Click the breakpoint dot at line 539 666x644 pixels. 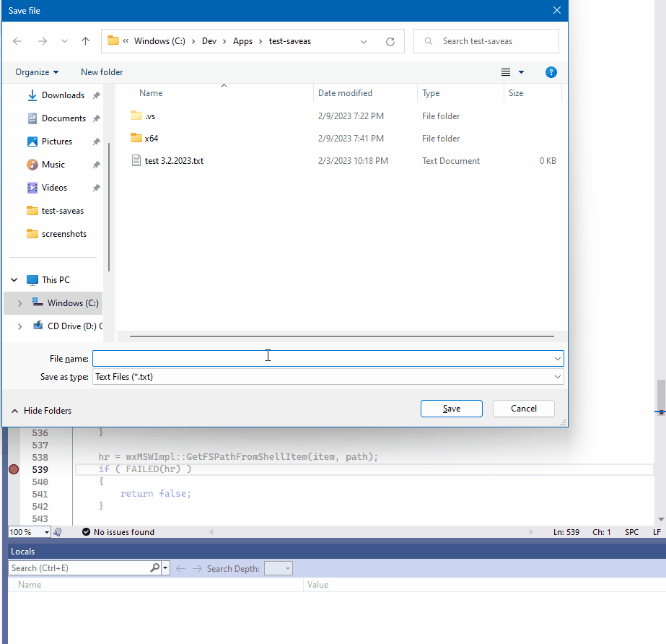[x=13, y=469]
